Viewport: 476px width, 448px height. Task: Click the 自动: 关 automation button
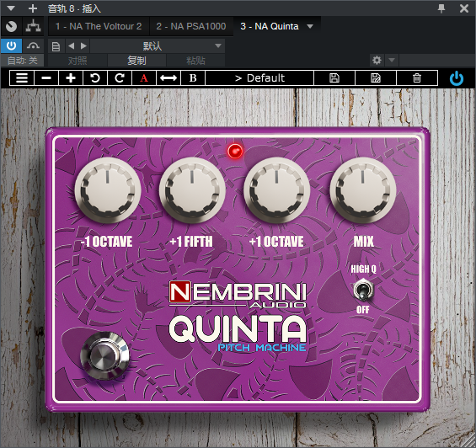22,61
